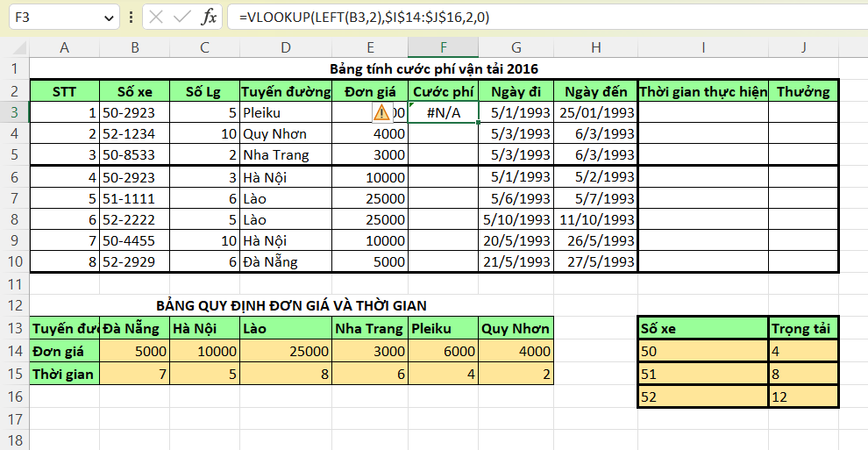Viewport: 868px width, 450px height.
Task: Select column J header
Action: point(803,47)
